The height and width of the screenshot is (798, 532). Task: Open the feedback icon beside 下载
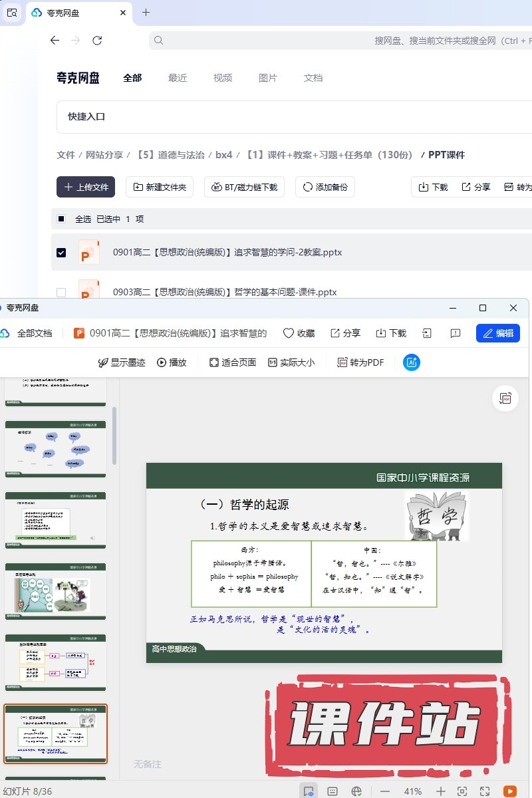coord(456,333)
